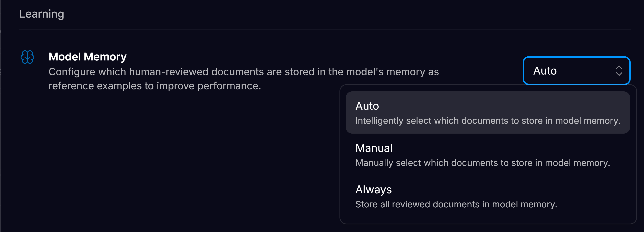This screenshot has height=232, width=644.
Task: Click the Auto label inside the blue-outlined selector
Action: point(545,71)
